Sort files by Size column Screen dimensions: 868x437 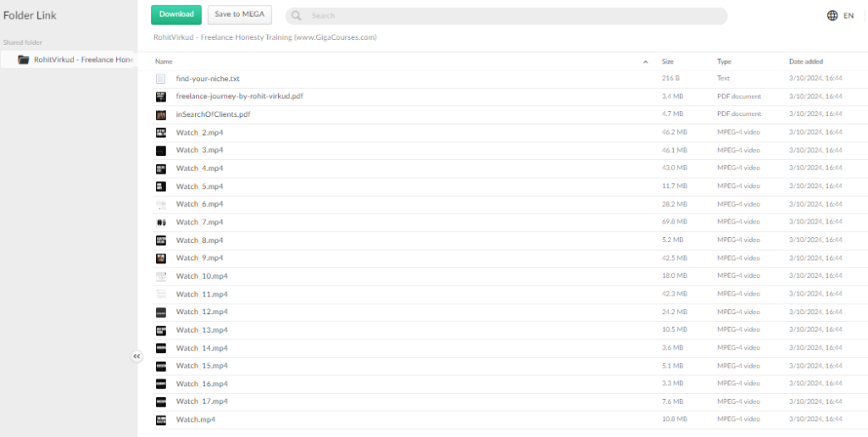pyautogui.click(x=667, y=62)
